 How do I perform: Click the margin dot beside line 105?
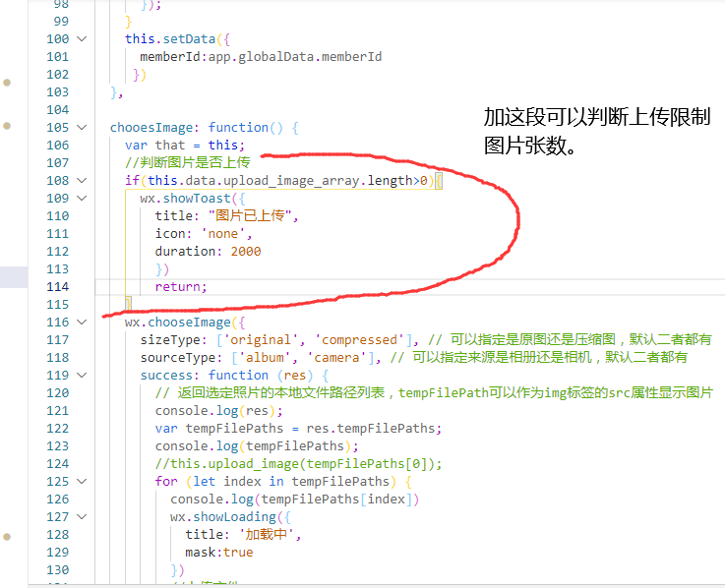pyautogui.click(x=7, y=127)
